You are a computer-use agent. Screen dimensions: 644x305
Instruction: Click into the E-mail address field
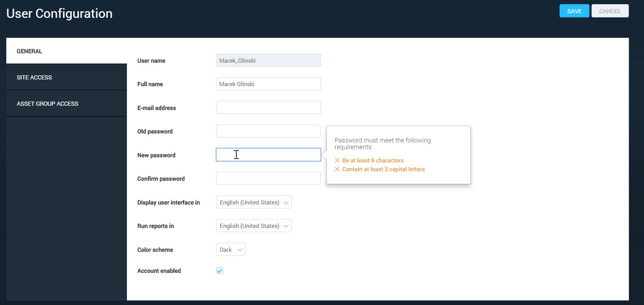click(x=268, y=108)
